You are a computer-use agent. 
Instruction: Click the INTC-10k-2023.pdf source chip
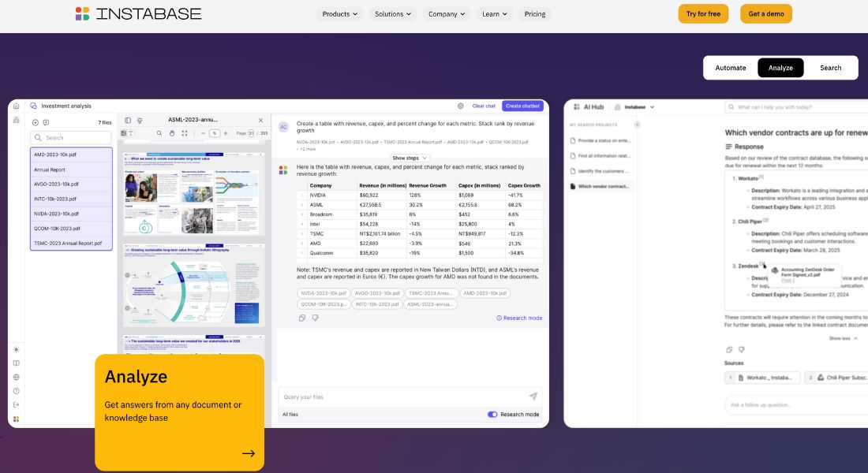[377, 304]
